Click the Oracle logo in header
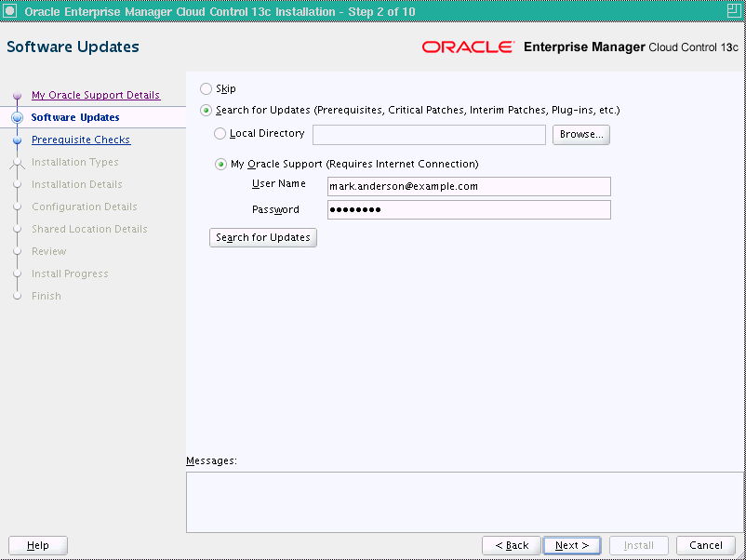Screen dimensions: 746x560 pos(468,47)
